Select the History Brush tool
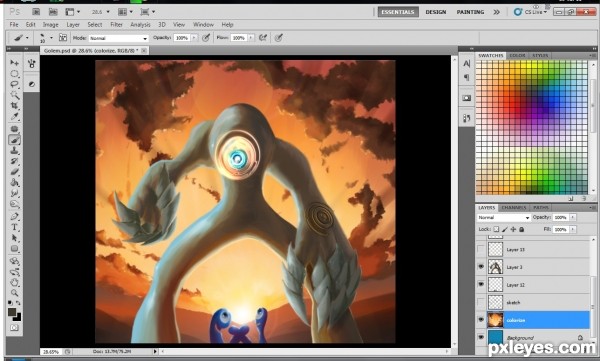 click(15, 161)
